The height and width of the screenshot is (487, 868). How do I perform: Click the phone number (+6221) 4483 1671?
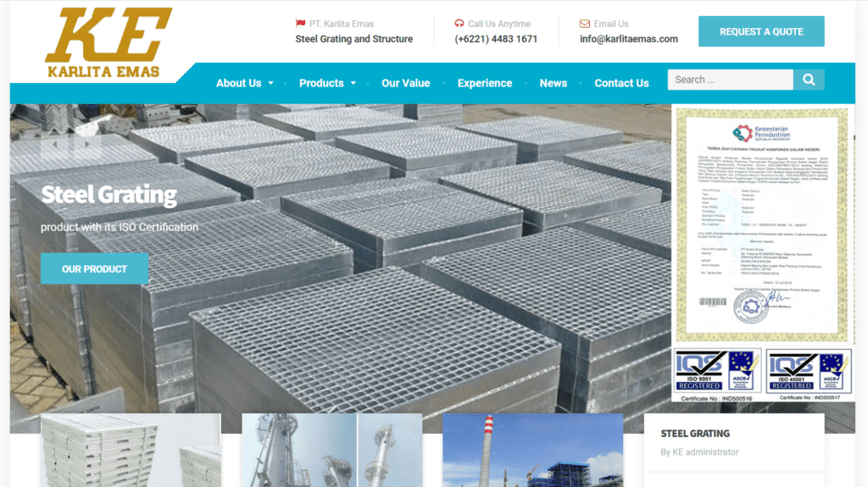tap(496, 39)
